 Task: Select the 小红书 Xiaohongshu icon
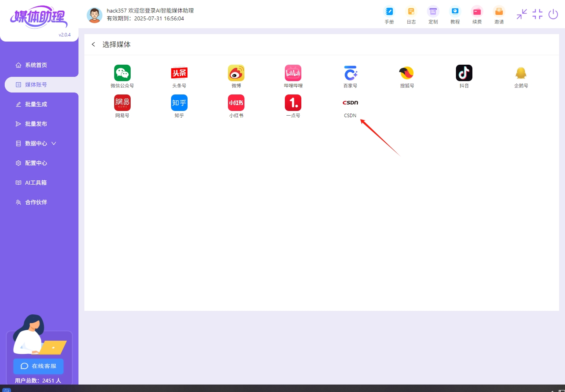(x=236, y=103)
